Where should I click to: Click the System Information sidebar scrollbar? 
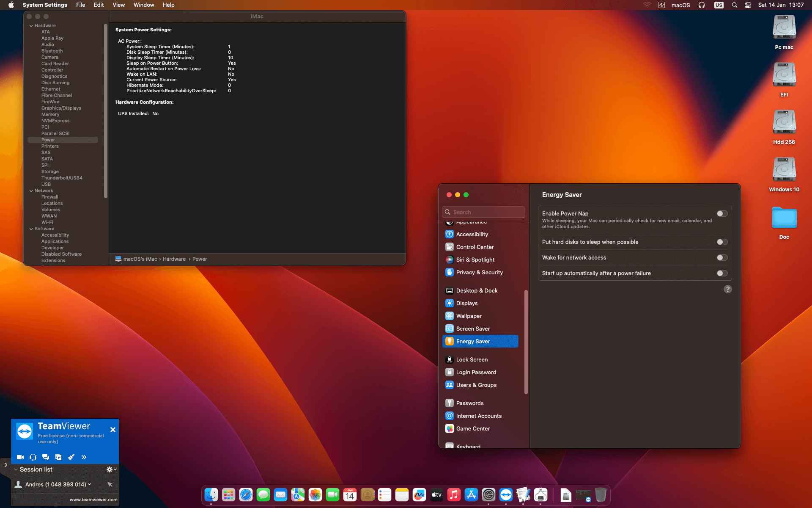[105, 110]
